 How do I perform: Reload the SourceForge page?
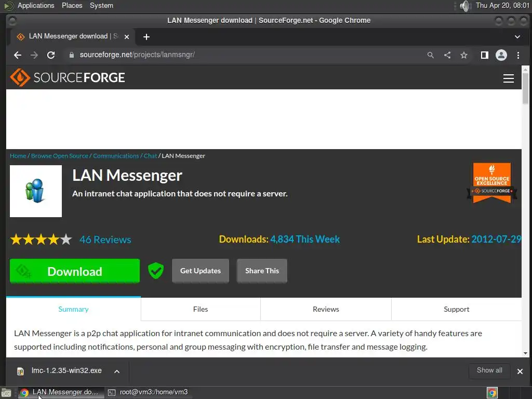tap(51, 55)
